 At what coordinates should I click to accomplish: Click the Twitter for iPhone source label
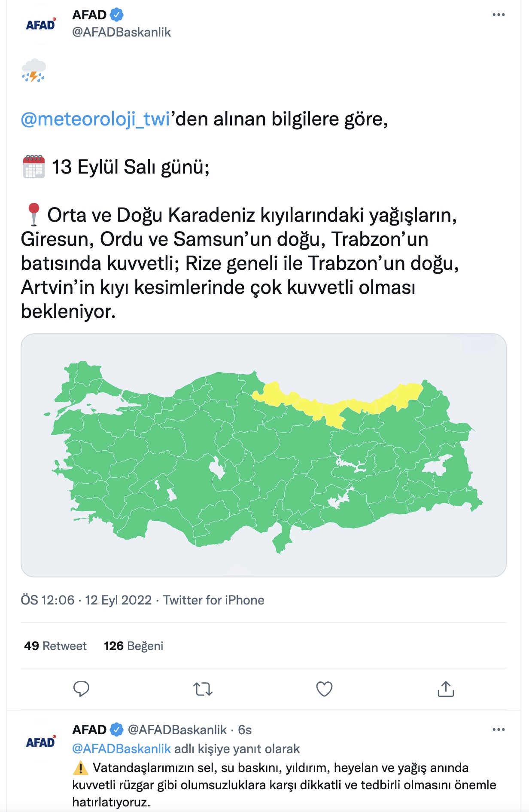point(213,600)
